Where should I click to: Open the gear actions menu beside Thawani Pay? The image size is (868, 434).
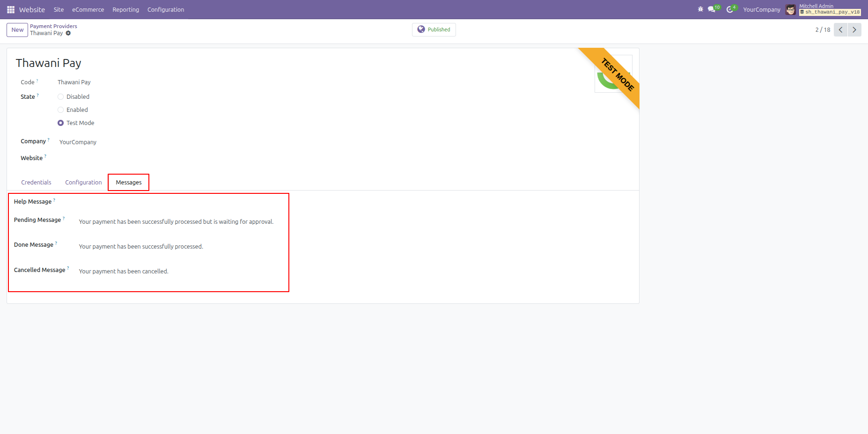tap(68, 33)
